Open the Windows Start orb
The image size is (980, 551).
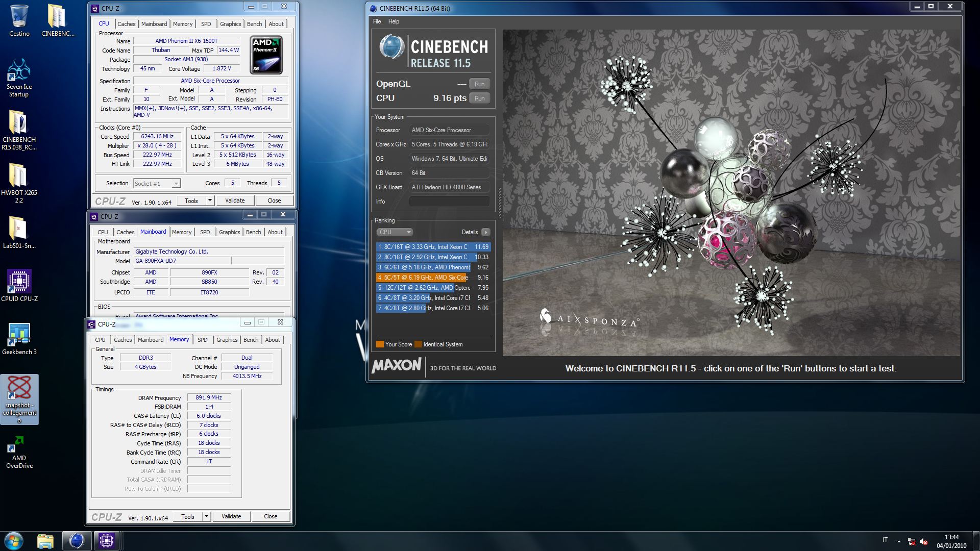pyautogui.click(x=14, y=541)
